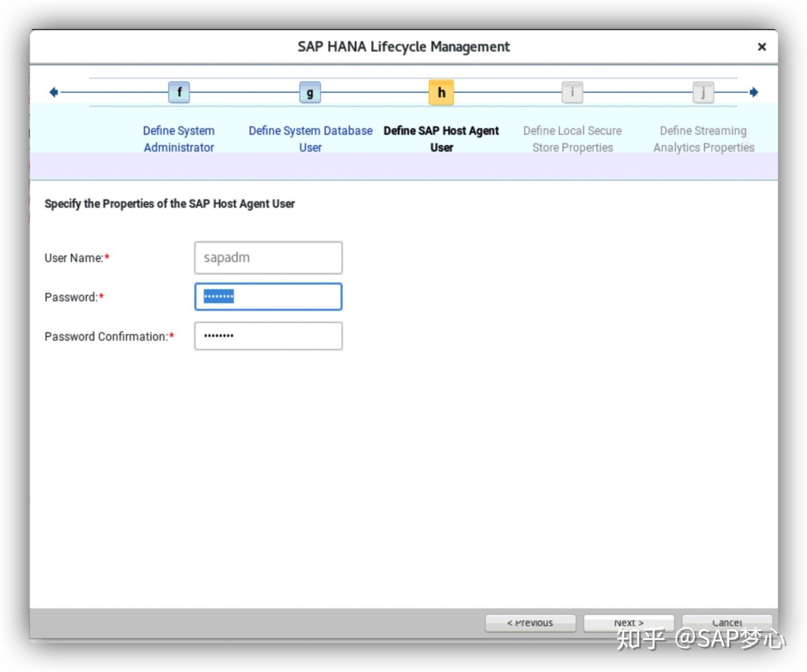The width and height of the screenshot is (807, 672).
Task: Open the Define System Database User step
Action: (x=310, y=139)
